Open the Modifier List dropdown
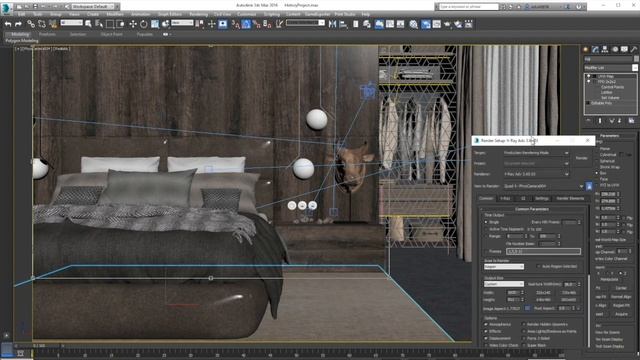This screenshot has height=360, width=640. coord(611,68)
